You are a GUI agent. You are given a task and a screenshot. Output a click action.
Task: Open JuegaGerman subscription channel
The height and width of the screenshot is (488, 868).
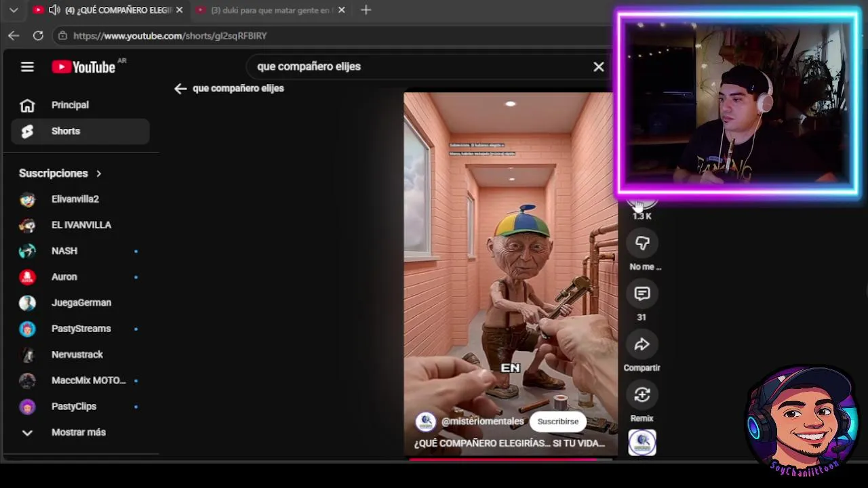(80, 303)
